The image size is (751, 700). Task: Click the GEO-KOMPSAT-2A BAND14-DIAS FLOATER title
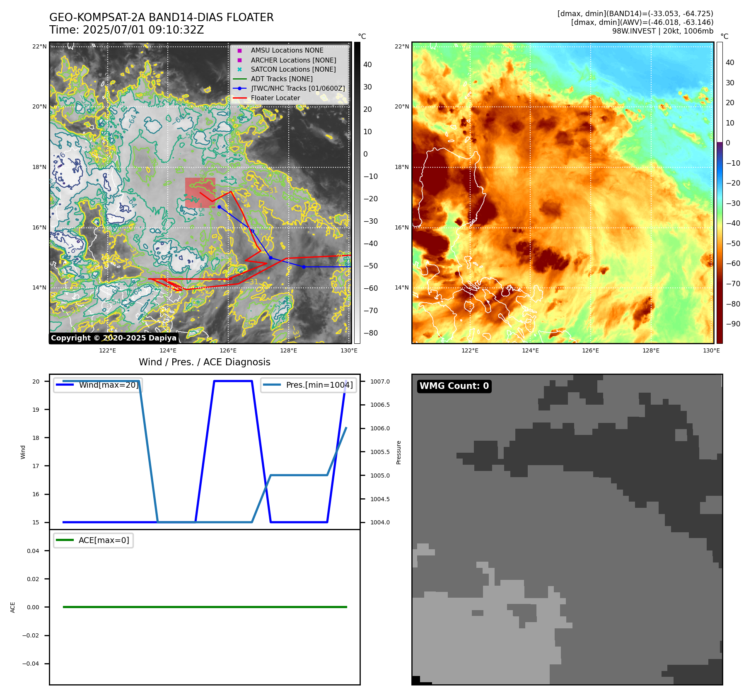[x=162, y=17]
